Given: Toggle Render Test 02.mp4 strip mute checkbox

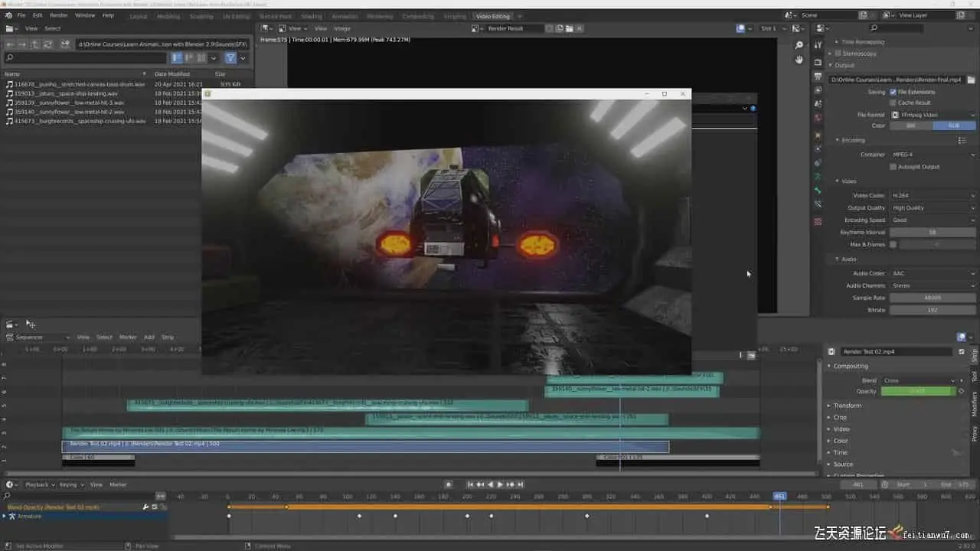Looking at the screenshot, I should (x=962, y=352).
